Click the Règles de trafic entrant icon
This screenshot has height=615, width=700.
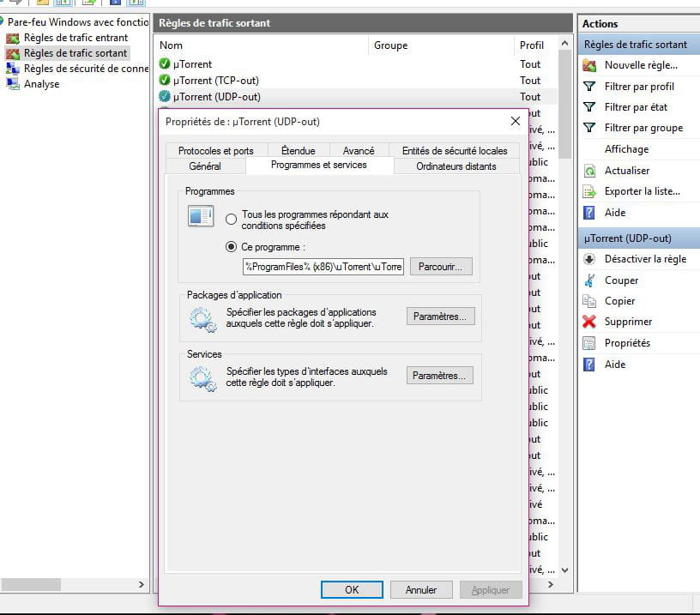point(13,39)
